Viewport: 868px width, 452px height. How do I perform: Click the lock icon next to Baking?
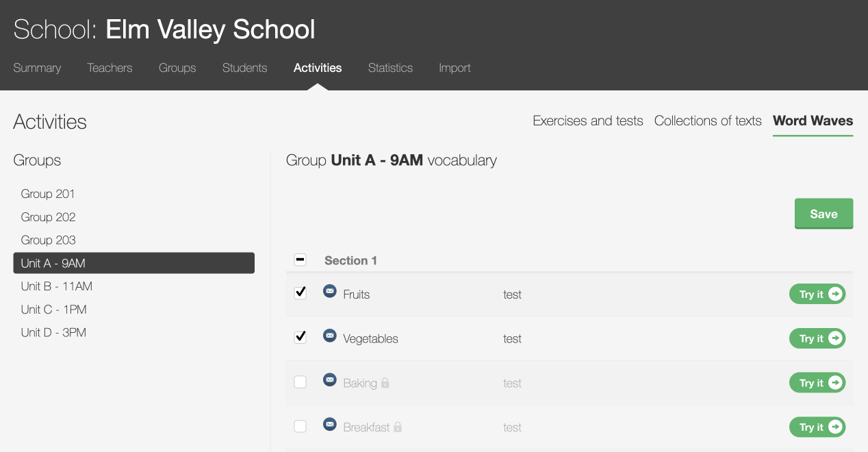coord(385,383)
